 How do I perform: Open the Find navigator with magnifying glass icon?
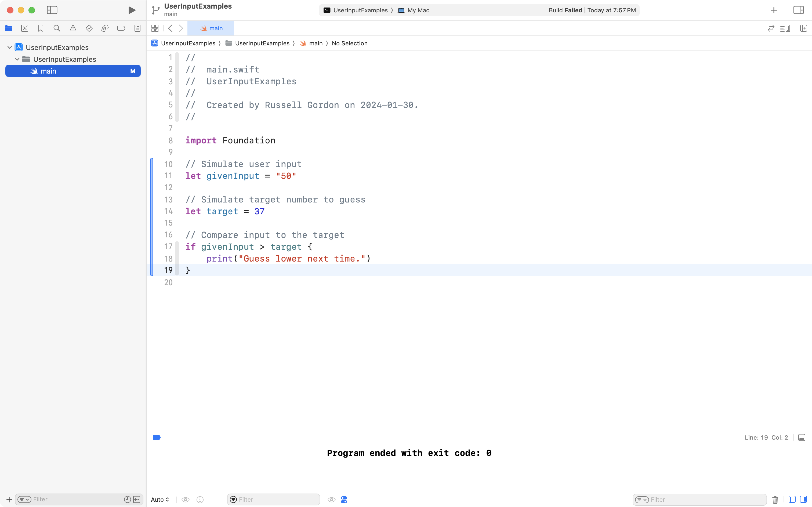[x=57, y=28]
